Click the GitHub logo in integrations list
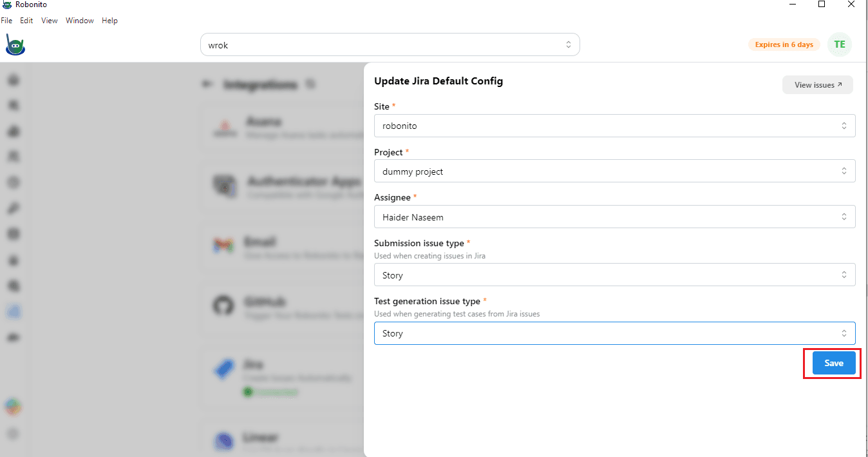The height and width of the screenshot is (457, 868). tap(223, 306)
